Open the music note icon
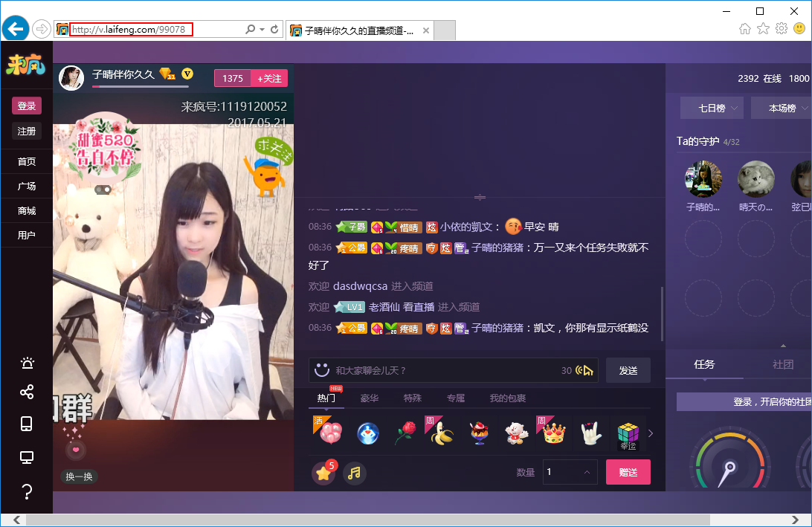 [x=354, y=473]
